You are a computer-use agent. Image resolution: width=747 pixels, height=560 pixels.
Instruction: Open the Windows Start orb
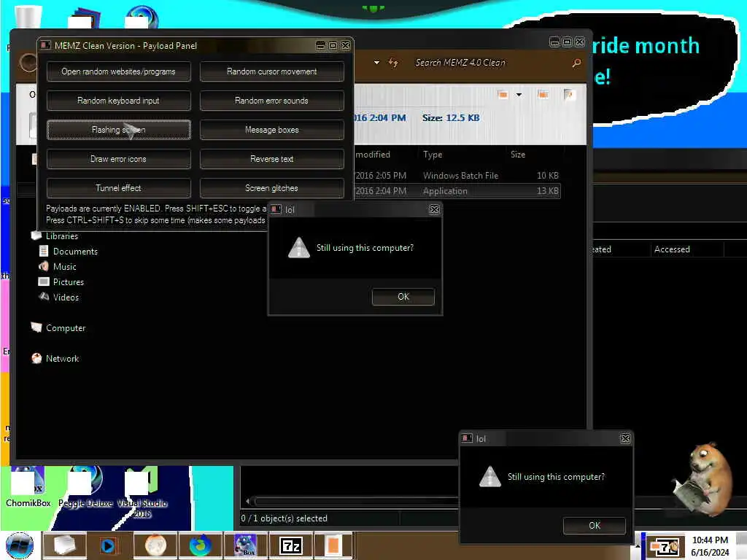20,545
